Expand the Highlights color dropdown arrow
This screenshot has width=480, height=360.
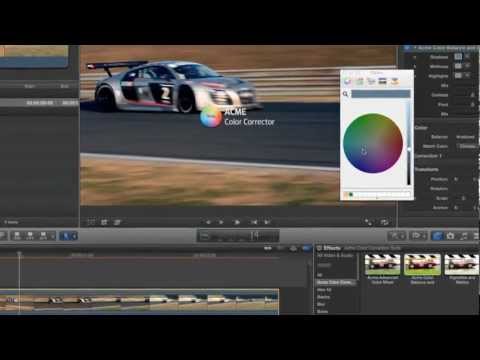[467, 76]
